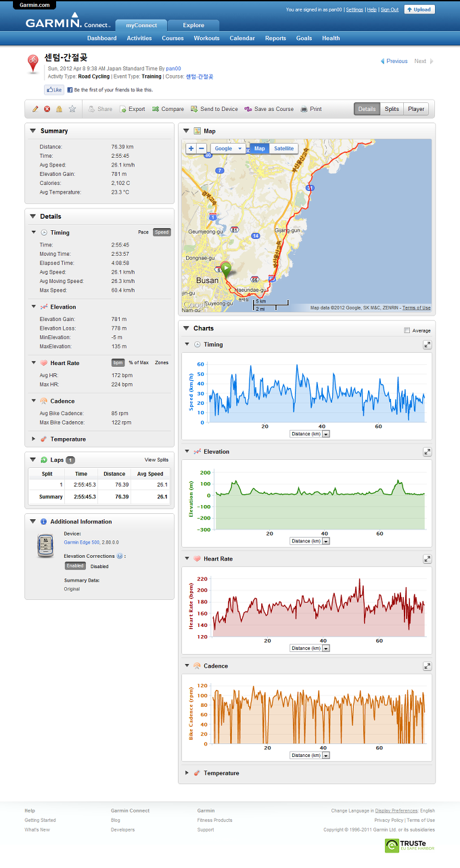Viewport: 460px width, 868px height.
Task: Set Elevation Corrections to Enabled
Action: 75,566
